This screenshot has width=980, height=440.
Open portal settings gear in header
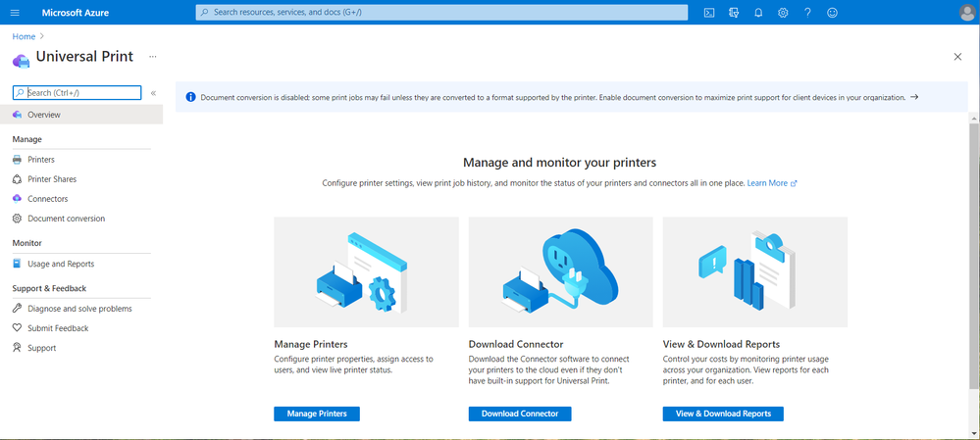783,13
